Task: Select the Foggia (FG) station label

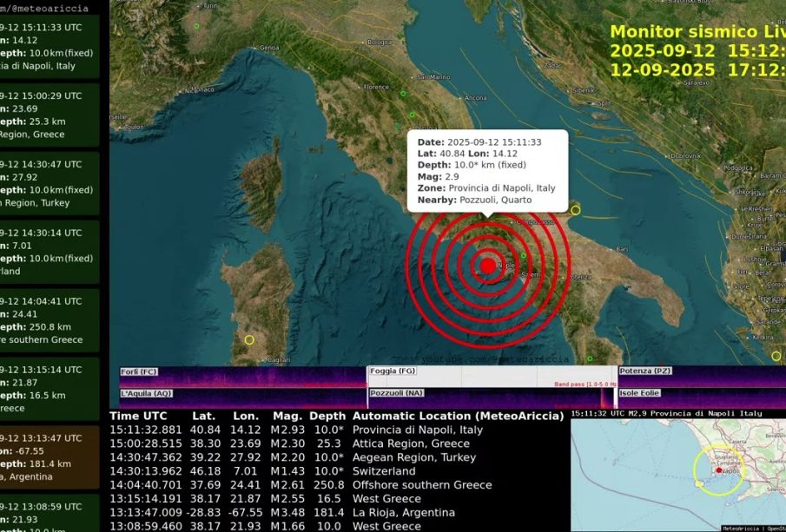Action: coord(393,371)
